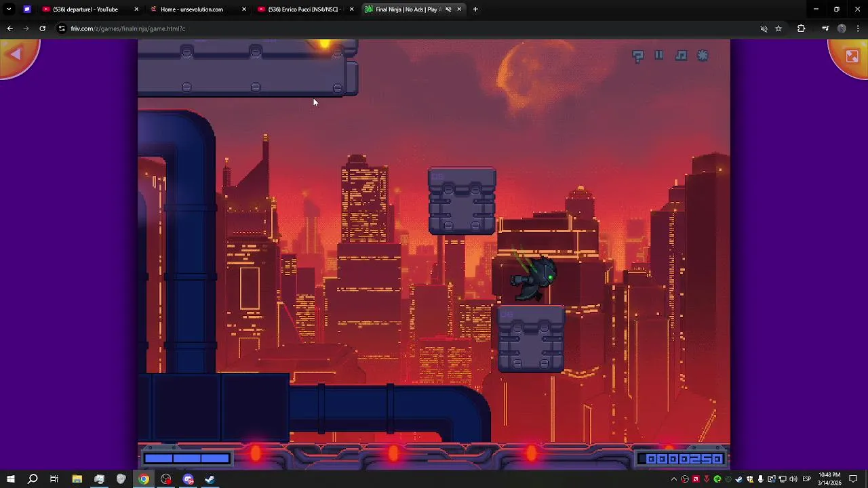The height and width of the screenshot is (488, 868).
Task: Go forward in browser history
Action: click(26, 28)
